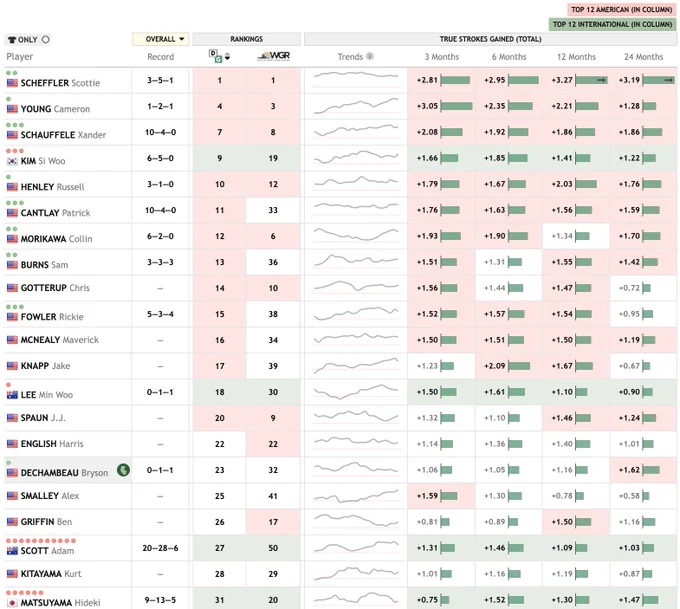Click SCOTT Adam's record 20–28–6
Screen dimensions: 680x609
[160, 548]
